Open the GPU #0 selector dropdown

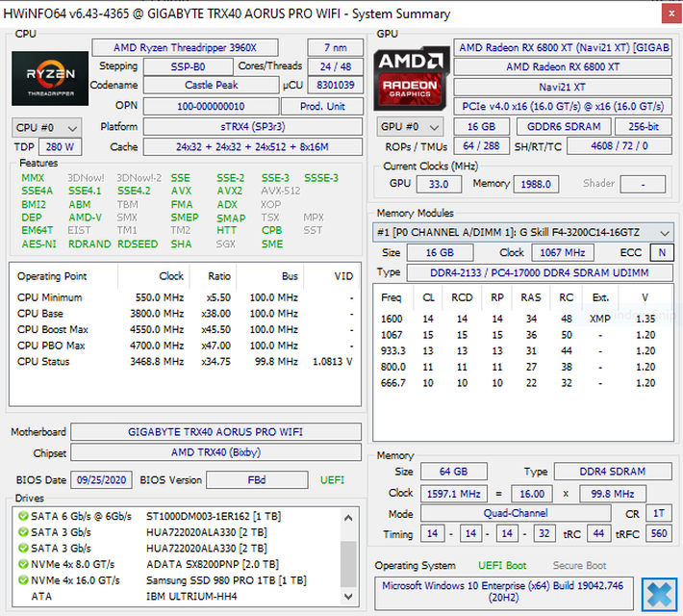pyautogui.click(x=410, y=127)
